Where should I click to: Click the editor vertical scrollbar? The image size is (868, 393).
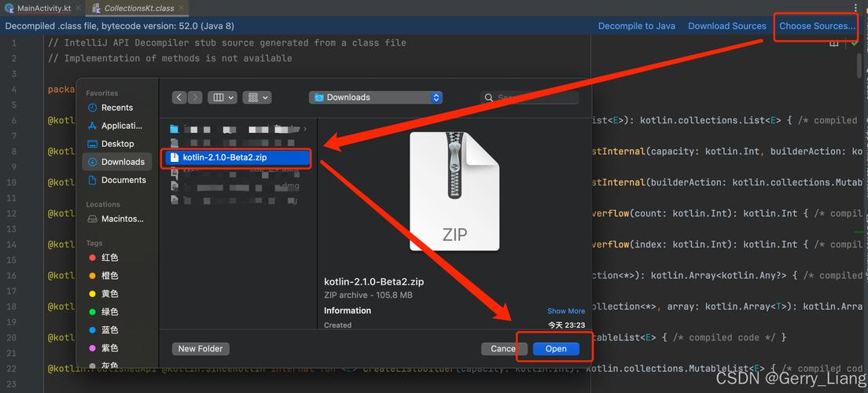(x=859, y=67)
